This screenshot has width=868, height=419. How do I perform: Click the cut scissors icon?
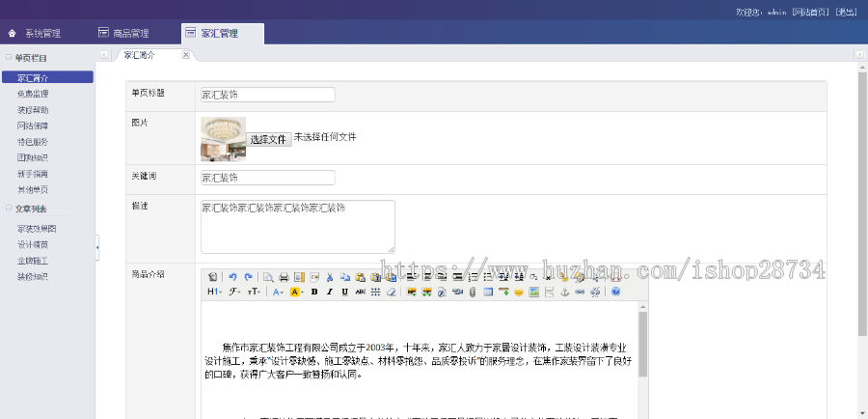pos(330,277)
